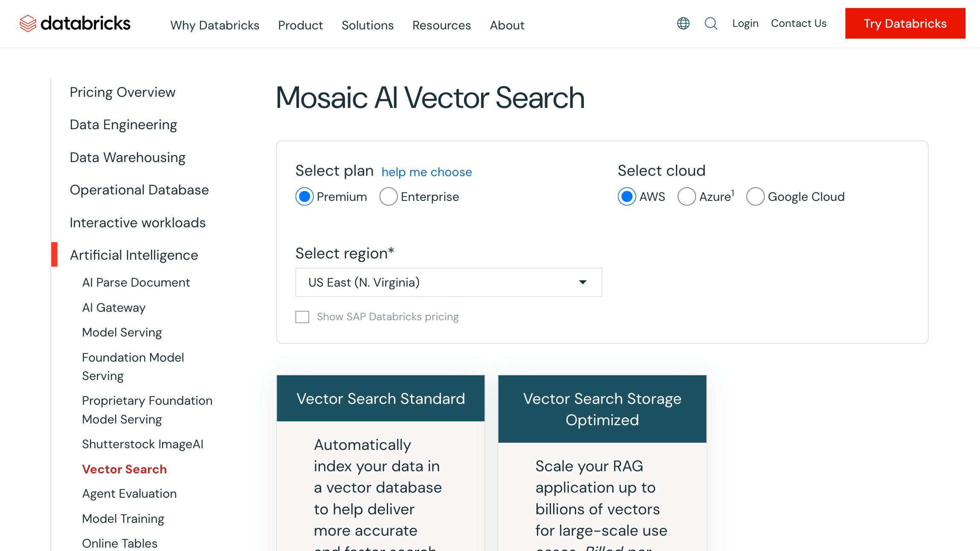Open site search with magnifying glass icon
980x551 pixels.
click(x=711, y=24)
